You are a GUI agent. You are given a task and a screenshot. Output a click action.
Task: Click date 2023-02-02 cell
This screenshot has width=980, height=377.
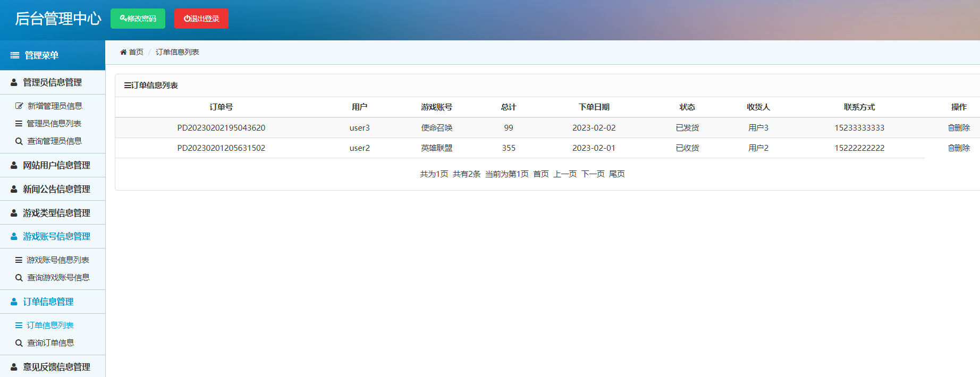tap(594, 127)
